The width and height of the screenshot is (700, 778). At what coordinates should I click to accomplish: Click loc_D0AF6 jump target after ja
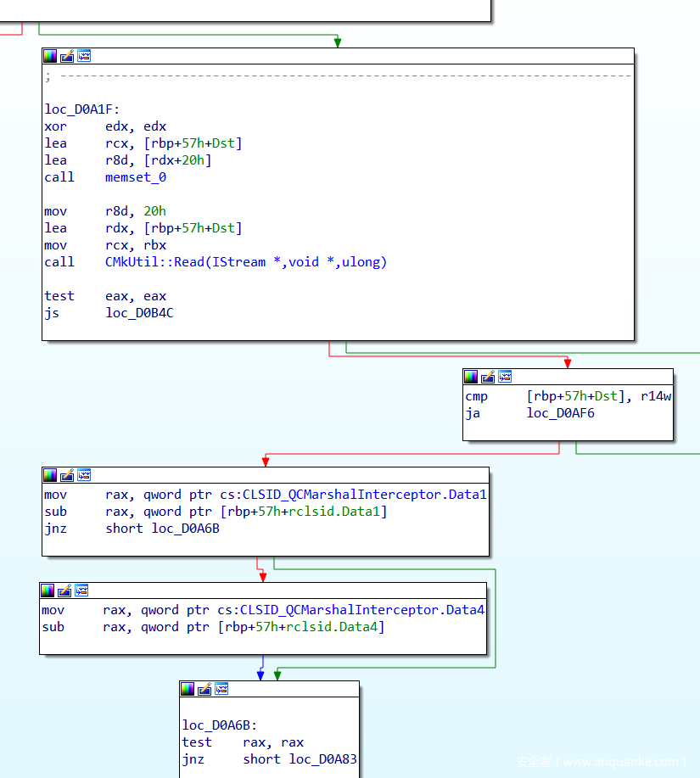560,413
